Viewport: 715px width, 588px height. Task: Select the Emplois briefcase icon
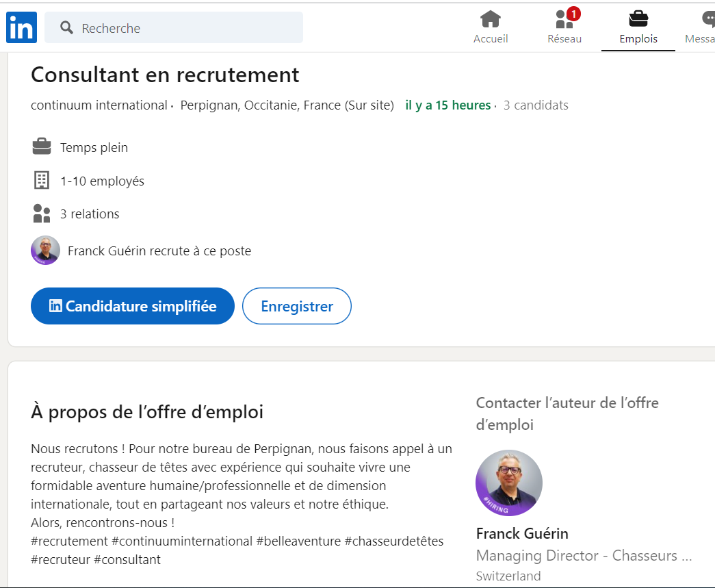pos(638,19)
